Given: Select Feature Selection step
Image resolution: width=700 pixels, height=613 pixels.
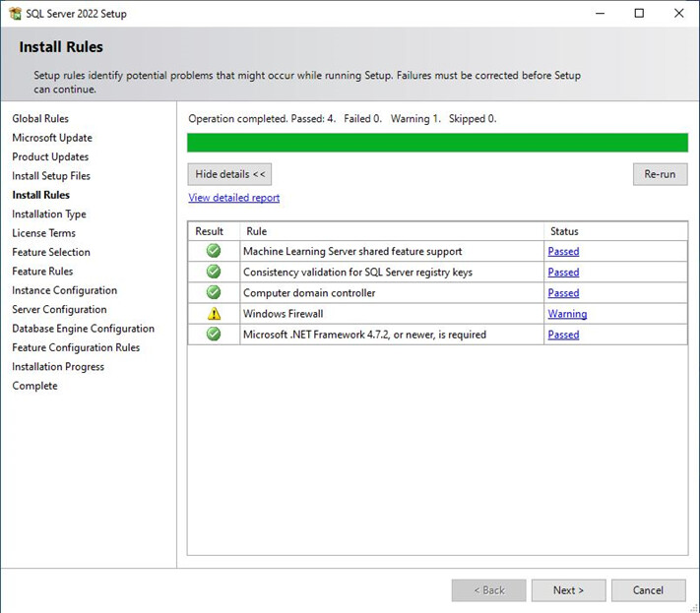Looking at the screenshot, I should [51, 252].
